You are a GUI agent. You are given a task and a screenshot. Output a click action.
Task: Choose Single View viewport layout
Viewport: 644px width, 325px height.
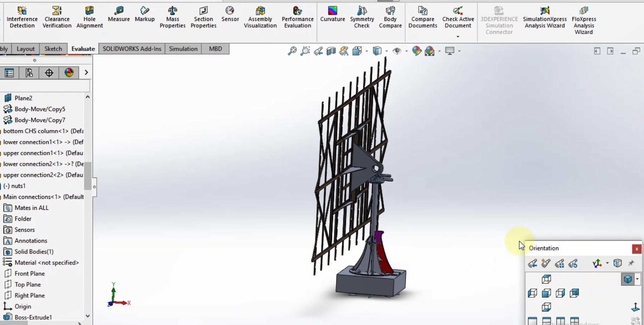[532, 321]
